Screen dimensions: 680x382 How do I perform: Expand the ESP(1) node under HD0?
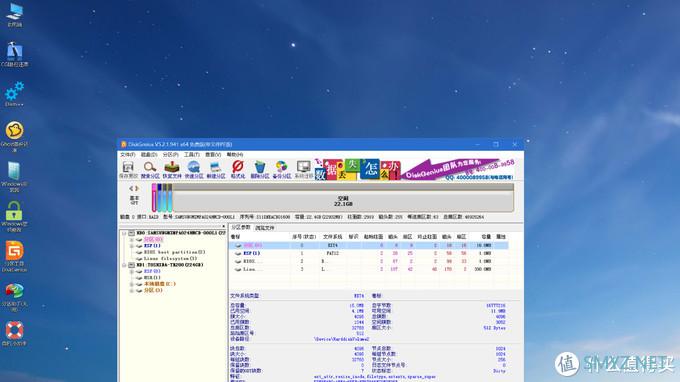point(131,246)
